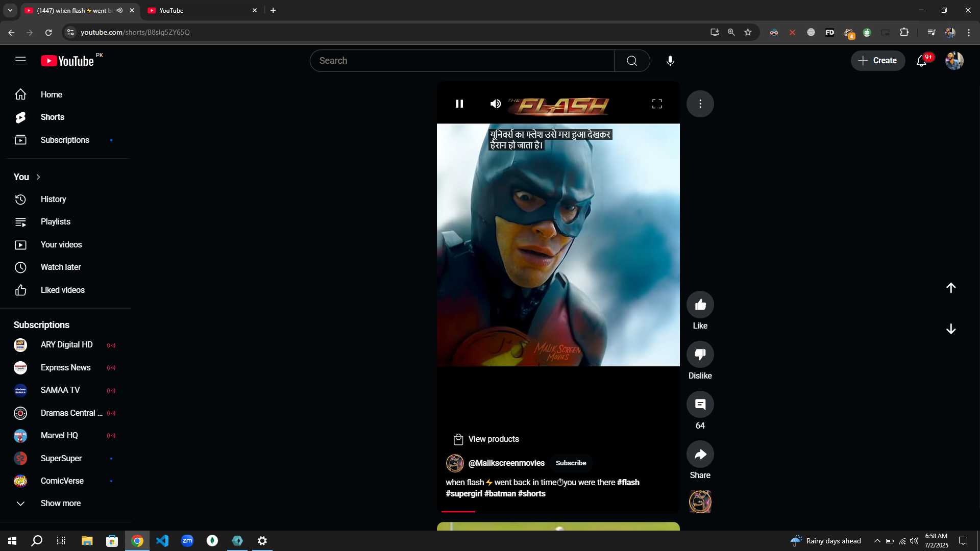This screenshot has width=980, height=551.
Task: Open the hamburger guide menu
Action: [20, 61]
